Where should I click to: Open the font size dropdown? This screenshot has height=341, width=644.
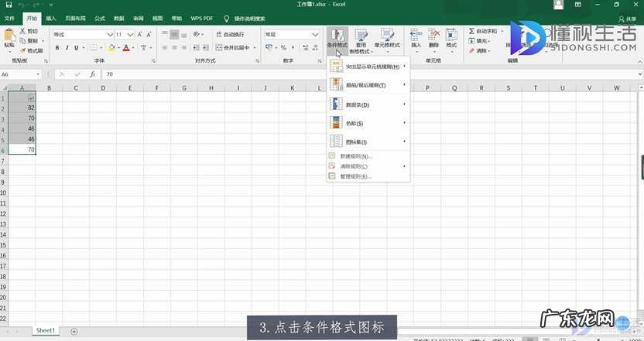point(130,35)
